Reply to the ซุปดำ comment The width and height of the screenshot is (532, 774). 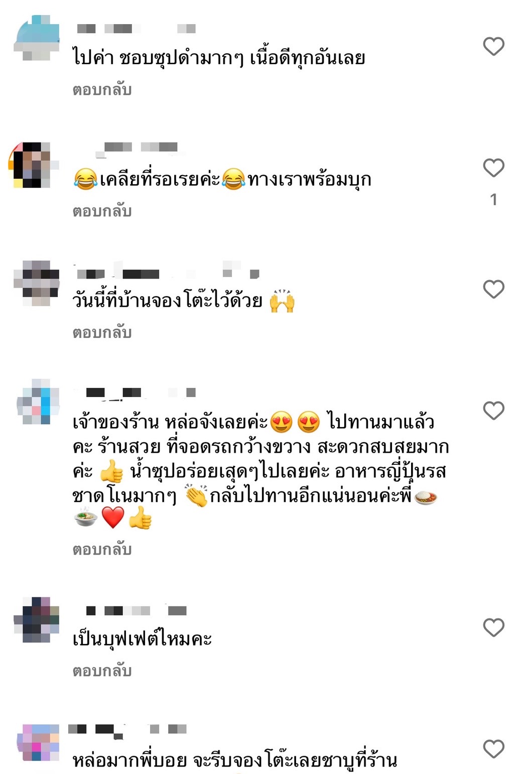click(102, 90)
